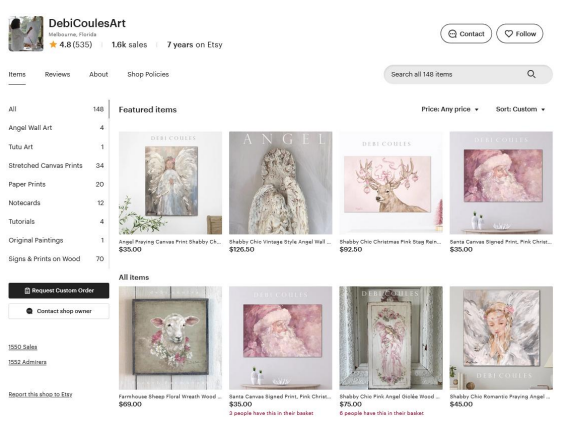The image size is (575, 431).
Task: Click the DebiCoulesArt shop avatar image
Action: tap(26, 33)
